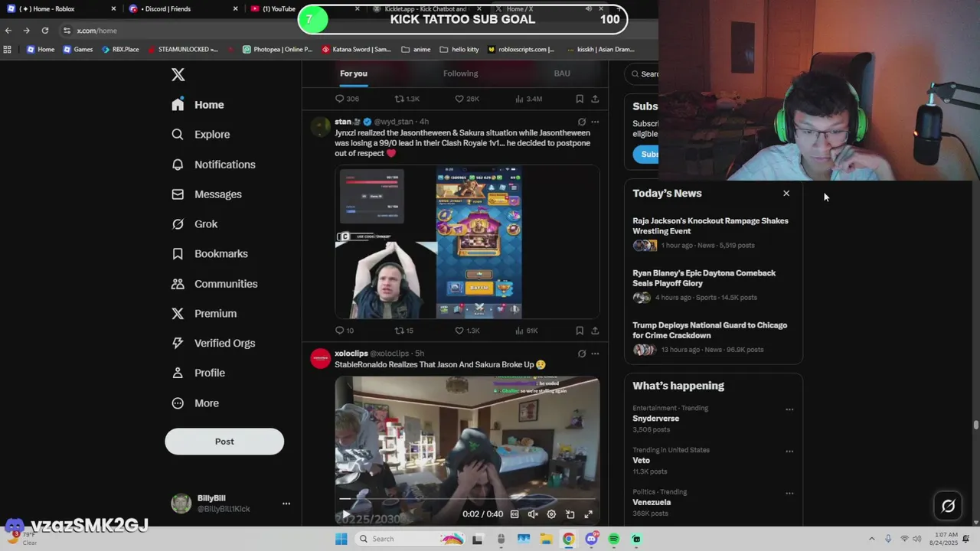This screenshot has height=551, width=980.
Task: Switch to the For you tab
Action: pos(354,73)
